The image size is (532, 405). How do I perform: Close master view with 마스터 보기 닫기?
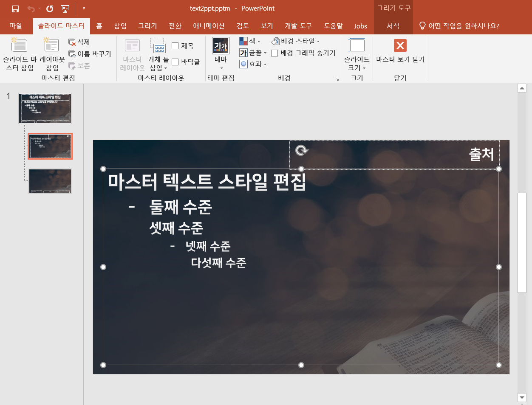[x=400, y=51]
